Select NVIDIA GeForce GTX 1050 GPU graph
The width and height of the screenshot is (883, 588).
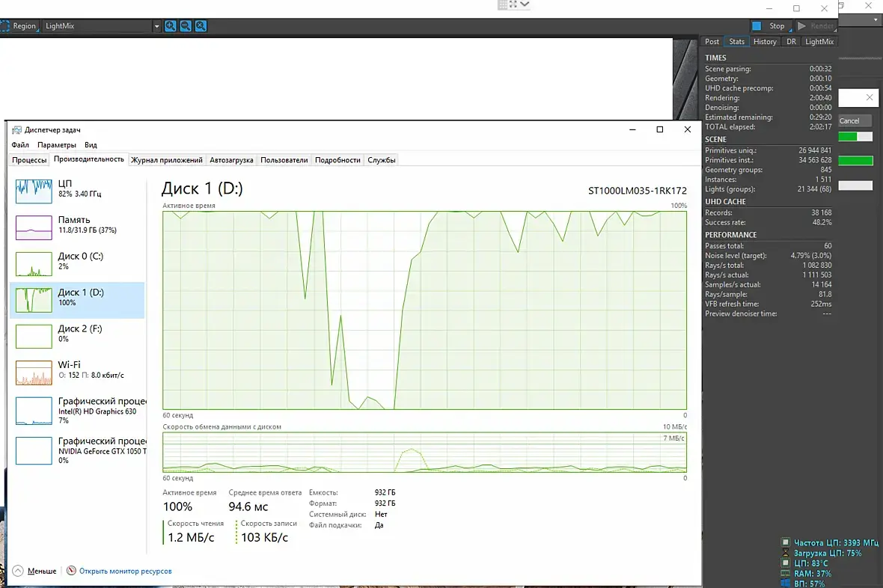point(34,450)
